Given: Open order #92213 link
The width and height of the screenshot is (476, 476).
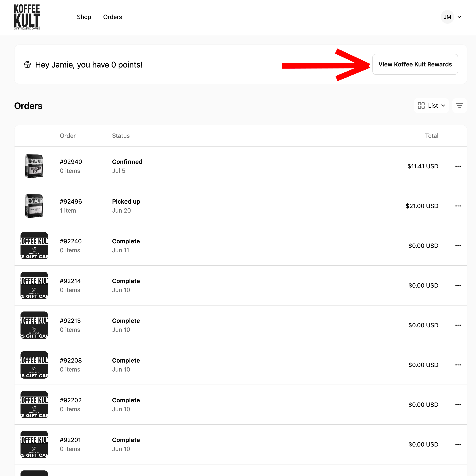Looking at the screenshot, I should tap(70, 321).
